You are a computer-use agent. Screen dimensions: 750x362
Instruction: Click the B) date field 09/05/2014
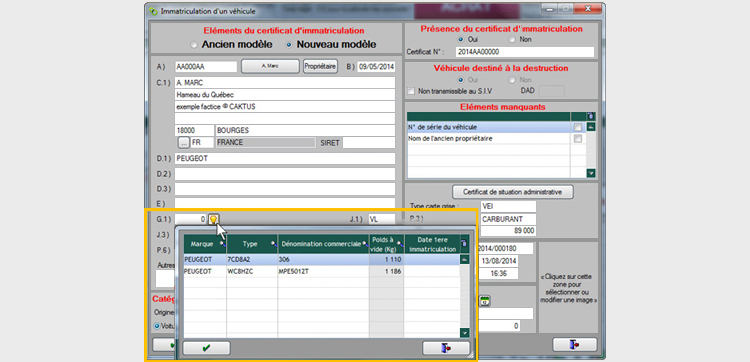tap(376, 66)
